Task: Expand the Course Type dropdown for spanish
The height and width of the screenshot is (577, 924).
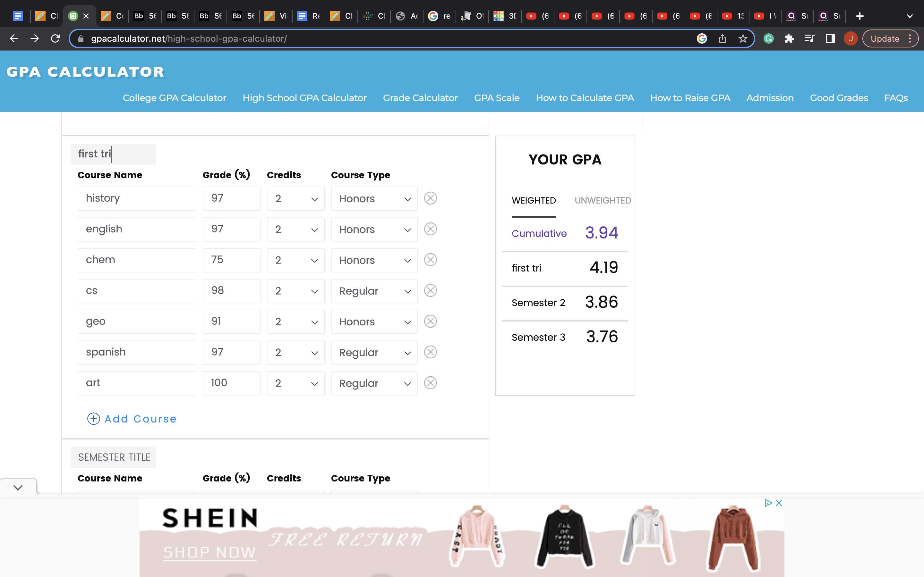Action: (x=374, y=353)
